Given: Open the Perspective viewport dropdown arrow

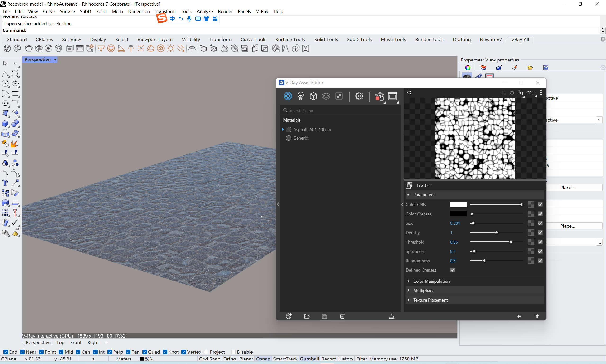Looking at the screenshot, I should click(55, 60).
